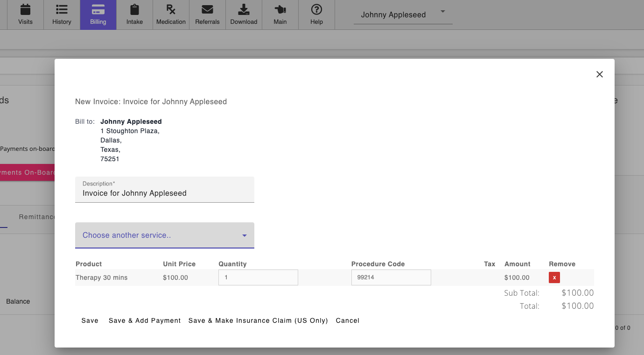
Task: Select the Procedure Code field
Action: pyautogui.click(x=391, y=277)
